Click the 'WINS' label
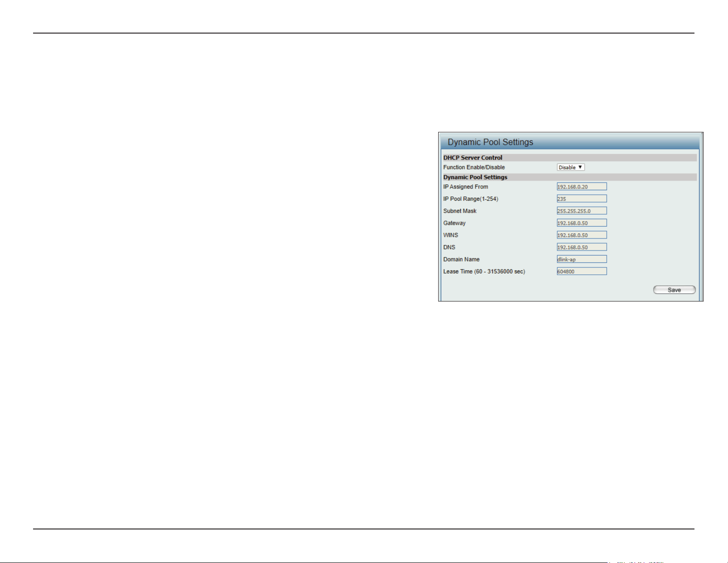 pyautogui.click(x=451, y=235)
